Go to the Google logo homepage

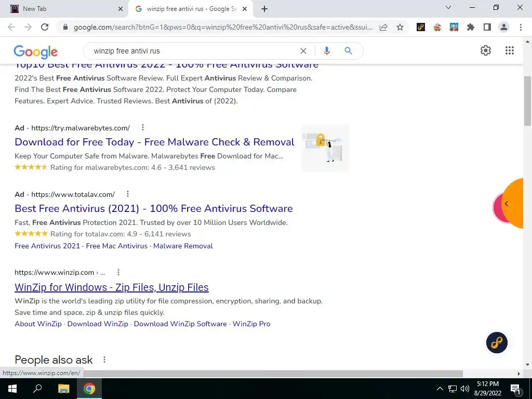[x=36, y=52]
